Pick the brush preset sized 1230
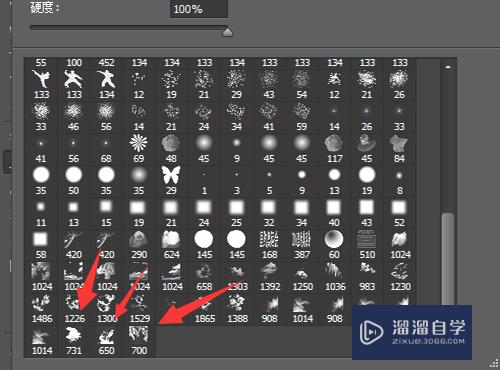500x370 pixels. tap(399, 271)
